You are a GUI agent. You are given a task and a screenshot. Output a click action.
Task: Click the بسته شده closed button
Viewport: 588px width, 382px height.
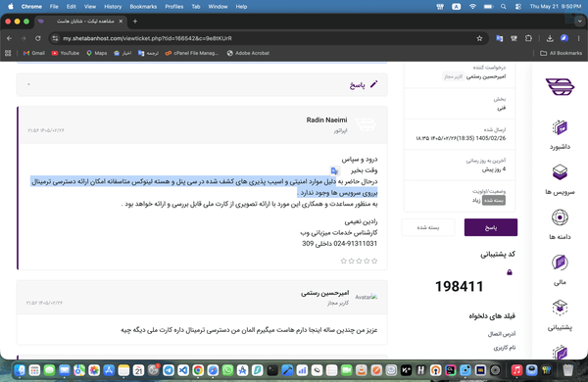pyautogui.click(x=428, y=227)
